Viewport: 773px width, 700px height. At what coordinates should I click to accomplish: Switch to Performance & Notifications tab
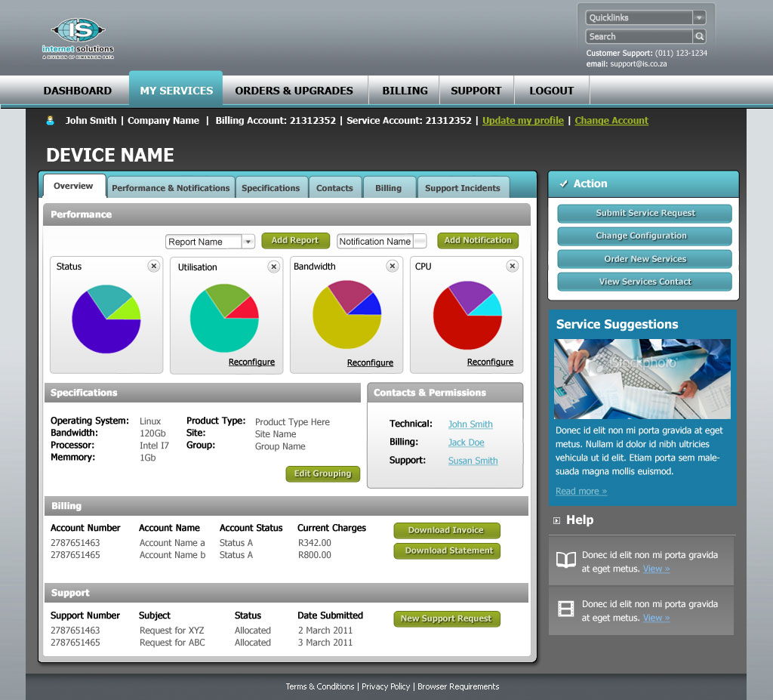click(171, 188)
